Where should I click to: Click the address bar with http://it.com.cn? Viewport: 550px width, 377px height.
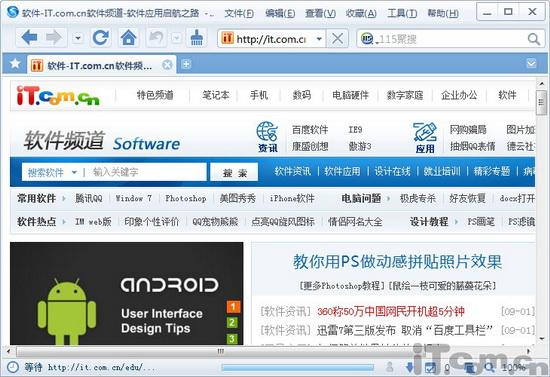[271, 39]
